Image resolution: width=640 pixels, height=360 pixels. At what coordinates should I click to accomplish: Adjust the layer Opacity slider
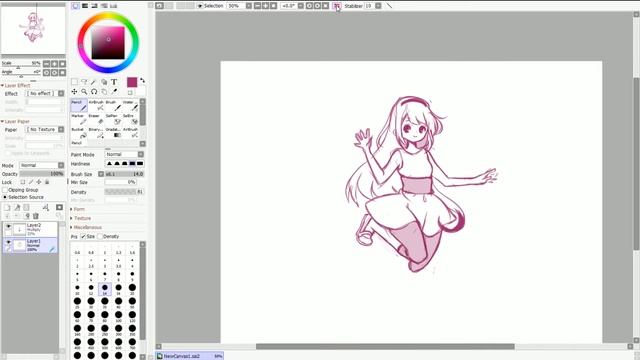(42, 174)
